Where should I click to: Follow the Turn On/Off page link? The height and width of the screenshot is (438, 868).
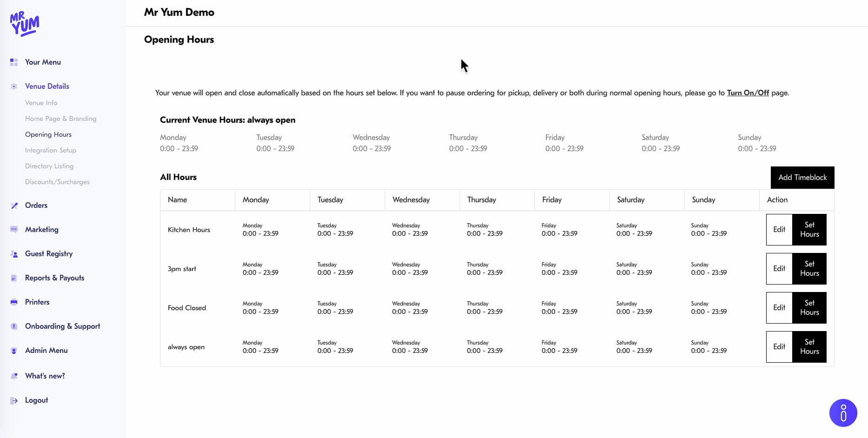click(x=748, y=93)
